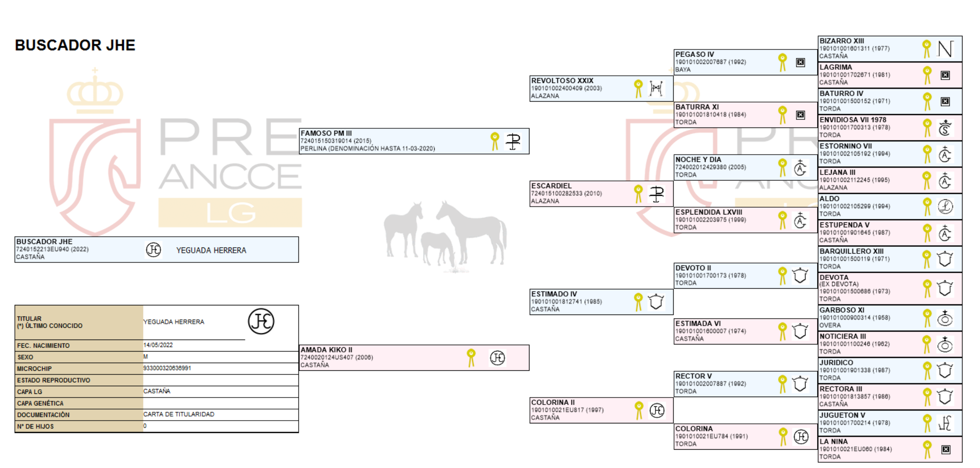Open the NOCHE Y DIA pedigree entry
Screen dimensions: 980x468
tap(745, 167)
